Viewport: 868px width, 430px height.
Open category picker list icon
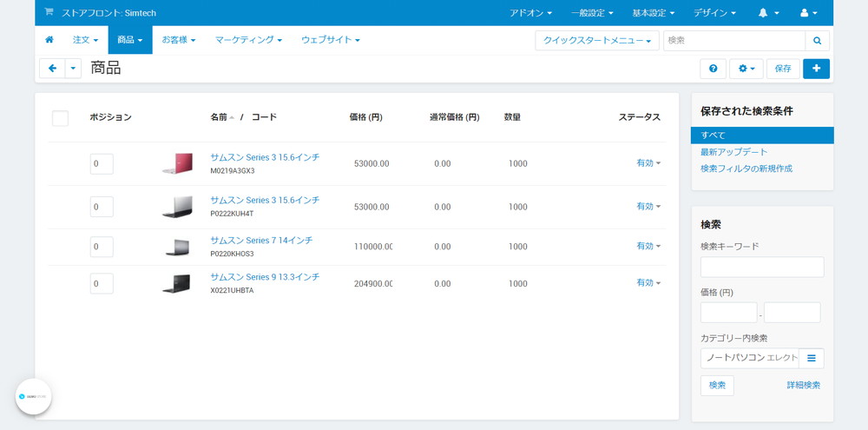[x=812, y=358]
